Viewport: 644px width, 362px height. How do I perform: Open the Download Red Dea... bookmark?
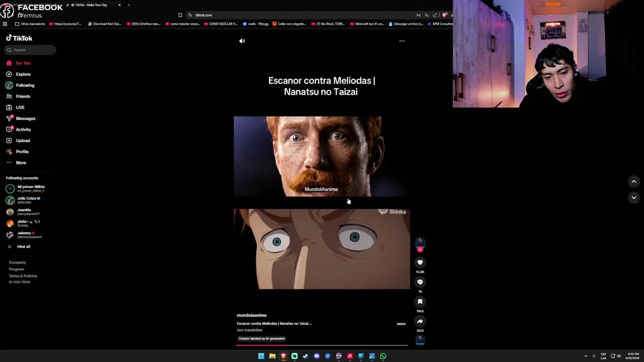point(105,24)
